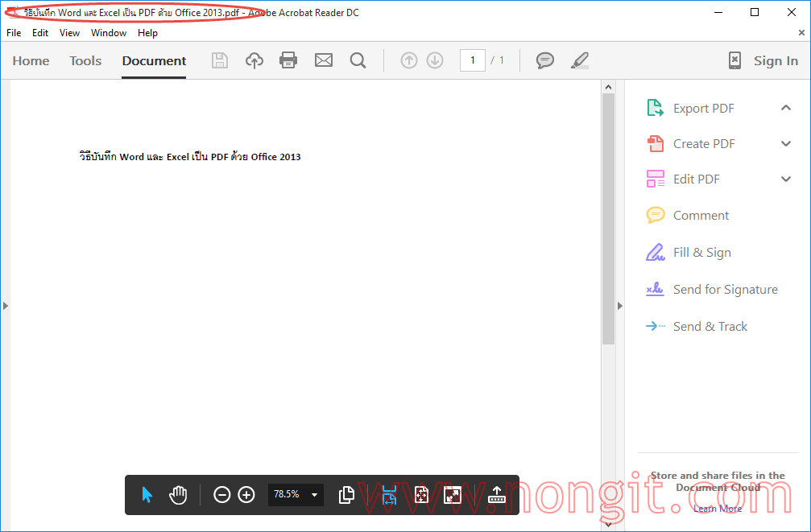Image resolution: width=811 pixels, height=532 pixels.
Task: Collapse the right tools pane arrow
Action: 620,306
